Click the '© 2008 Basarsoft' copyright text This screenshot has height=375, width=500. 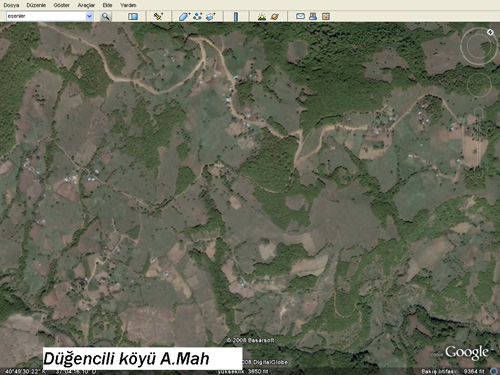pos(250,340)
